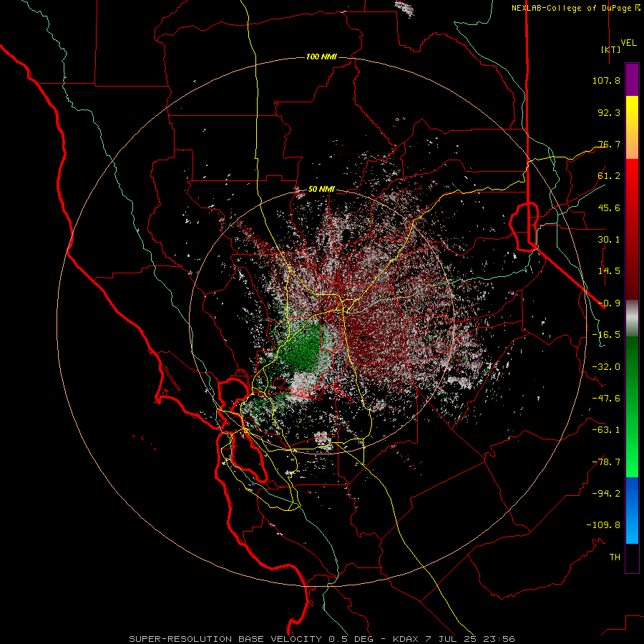Screen dimensions: 644x644
Task: Click the -32.0 scale value
Action: (x=606, y=367)
